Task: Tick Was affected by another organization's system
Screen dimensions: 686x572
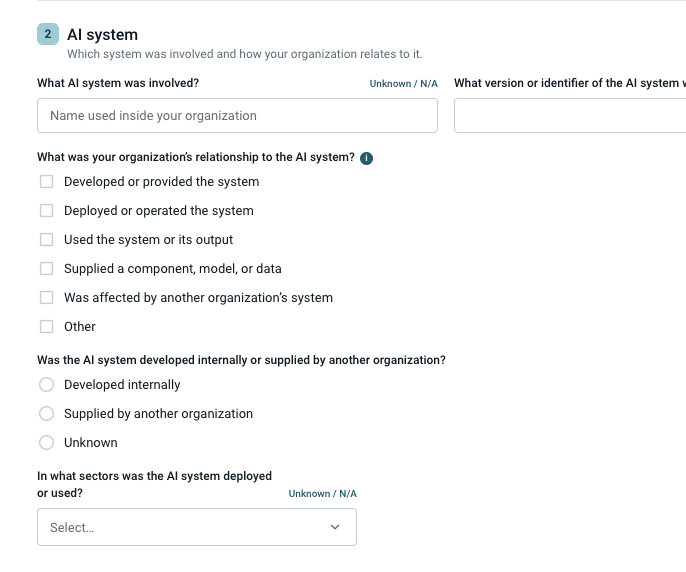Action: (x=46, y=298)
